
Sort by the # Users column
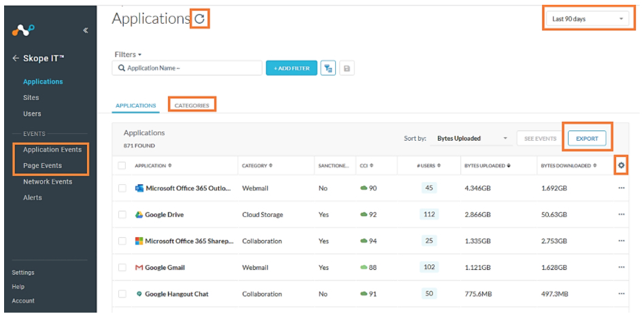(x=429, y=165)
